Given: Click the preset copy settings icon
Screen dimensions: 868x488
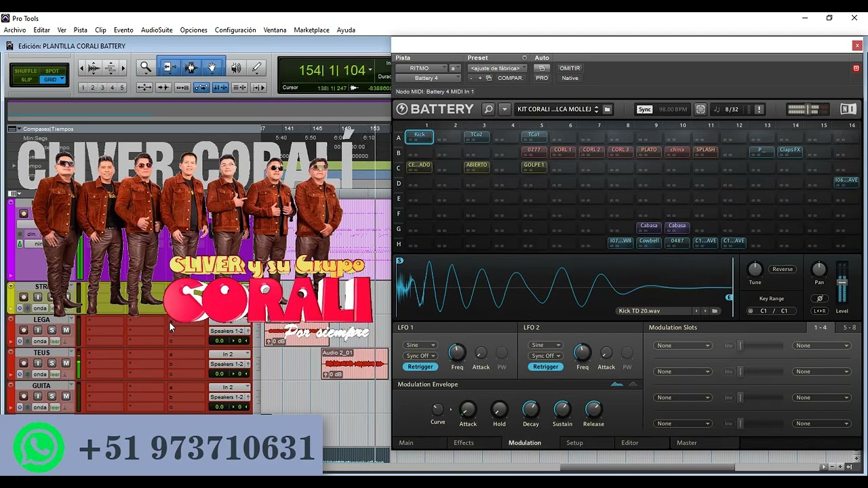Looking at the screenshot, I should [x=488, y=78].
